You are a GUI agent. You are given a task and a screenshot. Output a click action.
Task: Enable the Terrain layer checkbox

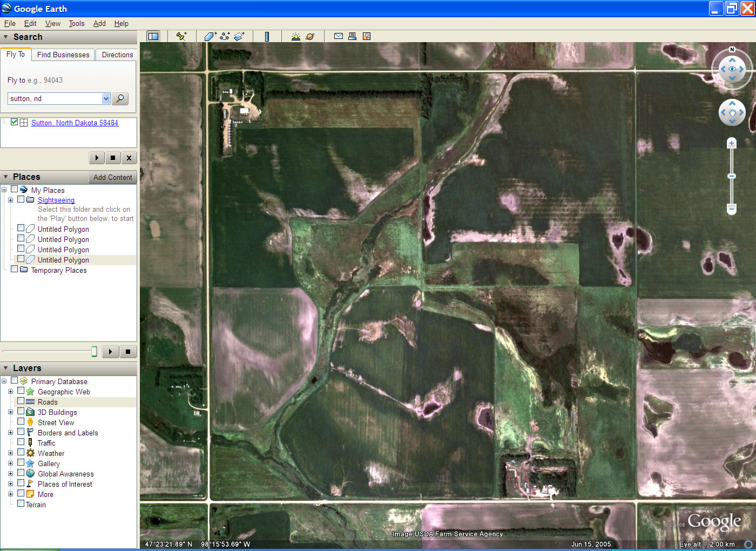[x=21, y=504]
